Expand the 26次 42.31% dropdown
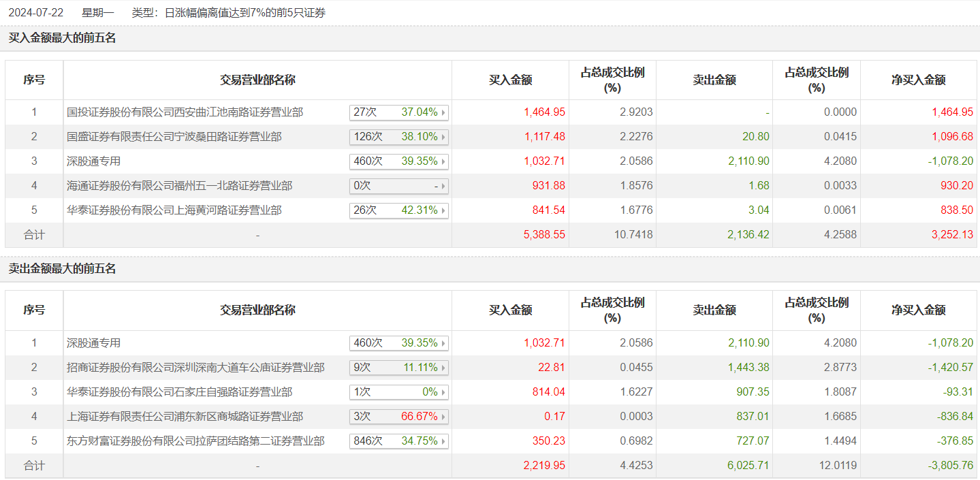980x480 pixels. (x=399, y=210)
